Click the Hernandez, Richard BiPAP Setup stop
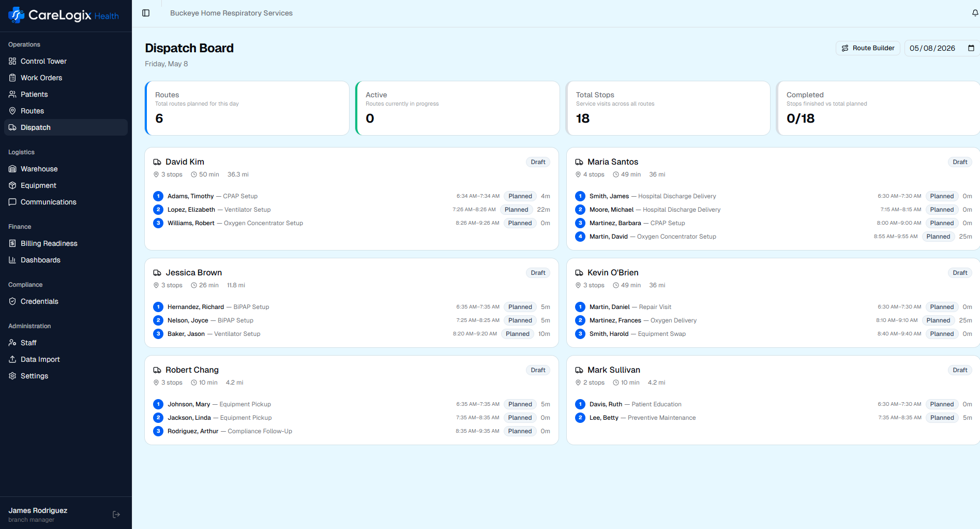This screenshot has height=529, width=980. point(352,307)
